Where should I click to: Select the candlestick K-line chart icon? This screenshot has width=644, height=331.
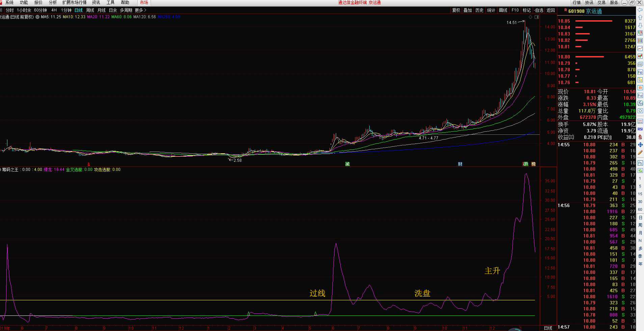(640, 56)
